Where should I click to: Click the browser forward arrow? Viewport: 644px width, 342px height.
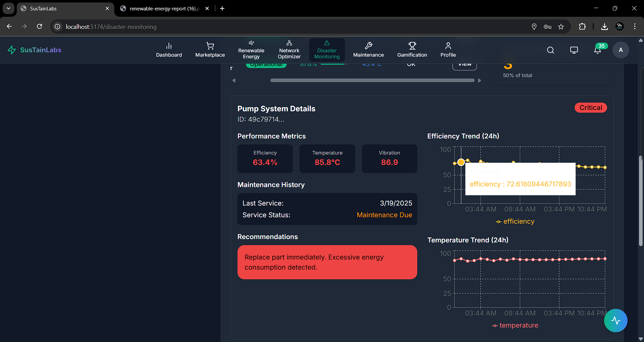tap(24, 26)
